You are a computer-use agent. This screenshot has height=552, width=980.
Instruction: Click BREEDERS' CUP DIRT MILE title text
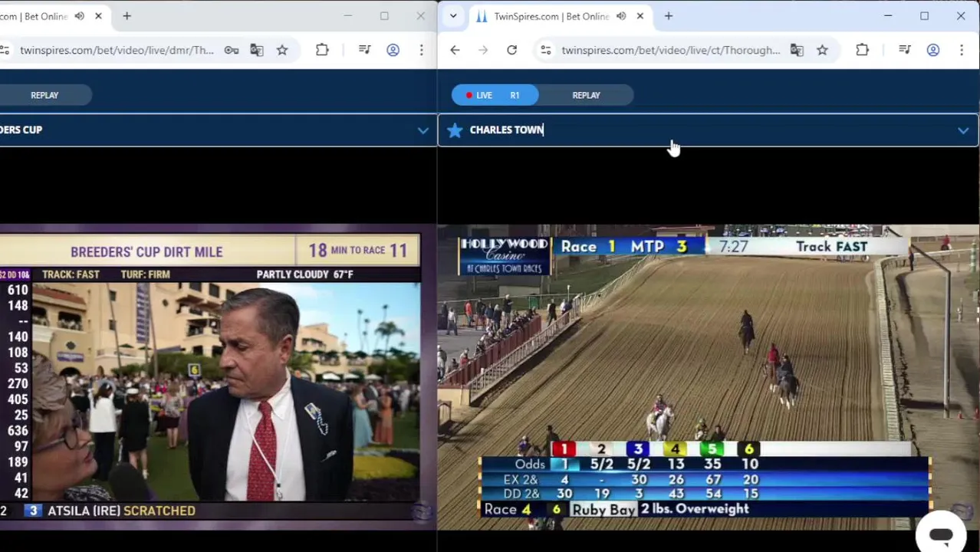[146, 251]
